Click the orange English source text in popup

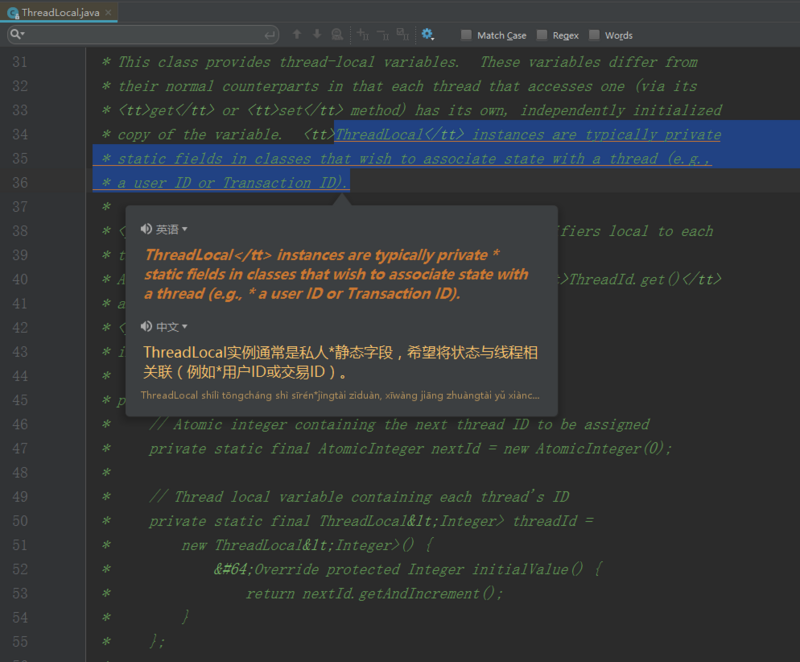336,274
